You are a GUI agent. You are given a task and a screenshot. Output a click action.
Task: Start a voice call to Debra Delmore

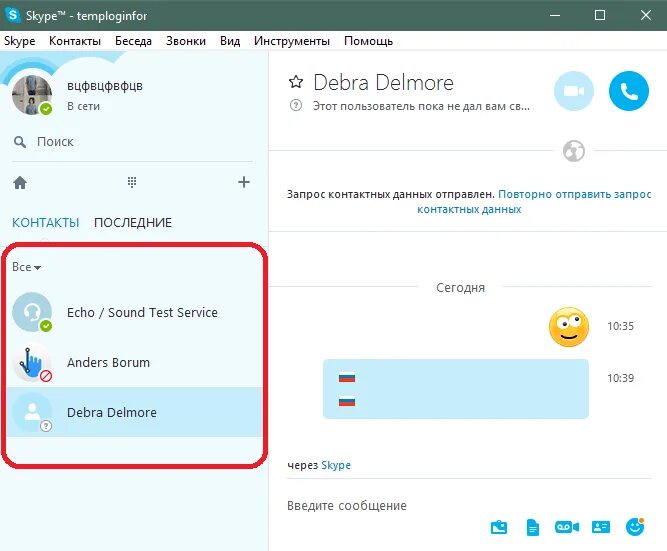click(x=629, y=91)
